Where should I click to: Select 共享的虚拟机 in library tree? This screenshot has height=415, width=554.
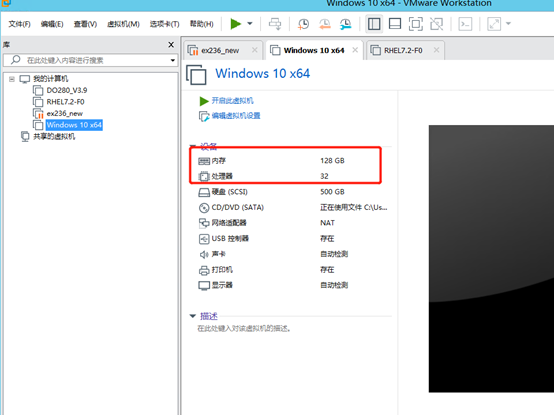click(x=54, y=137)
